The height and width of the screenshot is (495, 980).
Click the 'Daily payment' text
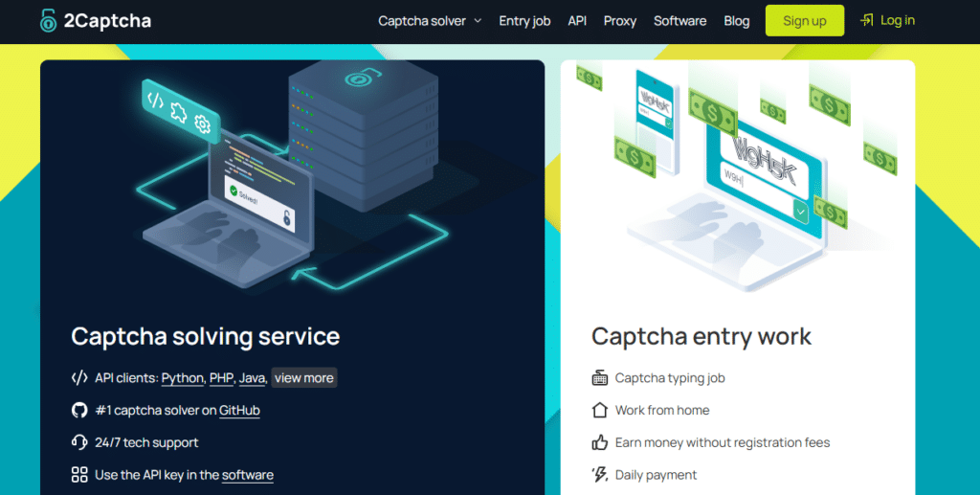[656, 475]
